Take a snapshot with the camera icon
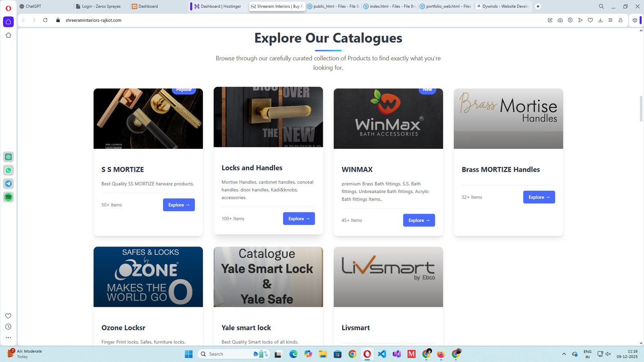This screenshot has width=644, height=362. [x=560, y=20]
